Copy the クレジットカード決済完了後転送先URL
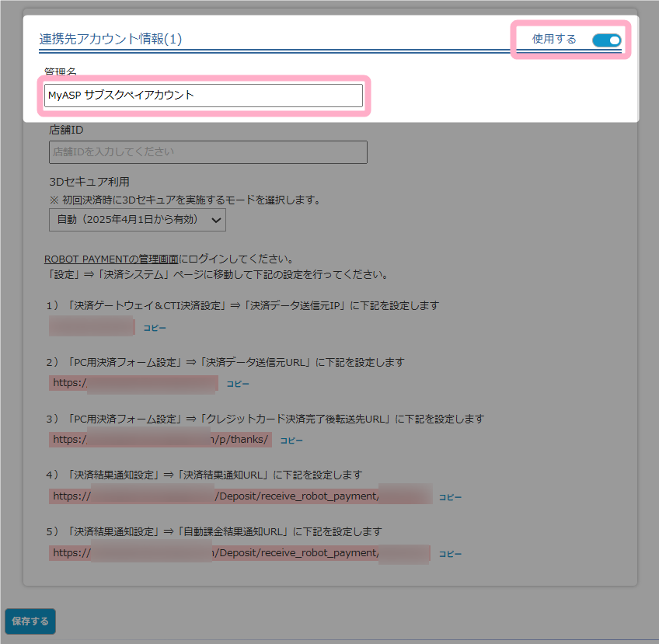The image size is (659, 644). point(291,440)
